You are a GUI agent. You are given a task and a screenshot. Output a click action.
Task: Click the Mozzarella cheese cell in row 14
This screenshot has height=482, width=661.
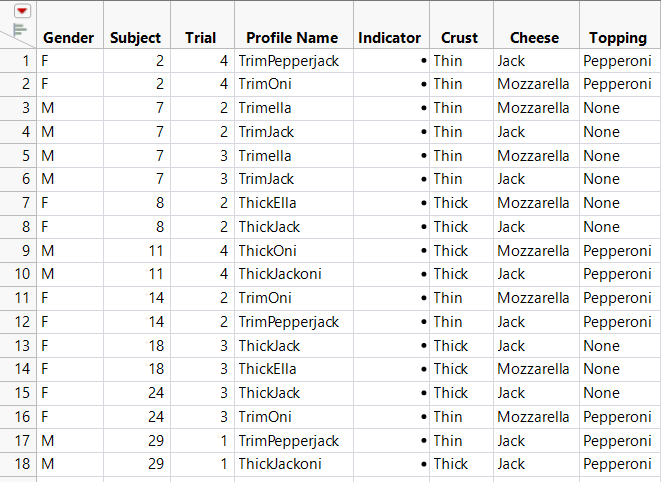(x=533, y=369)
